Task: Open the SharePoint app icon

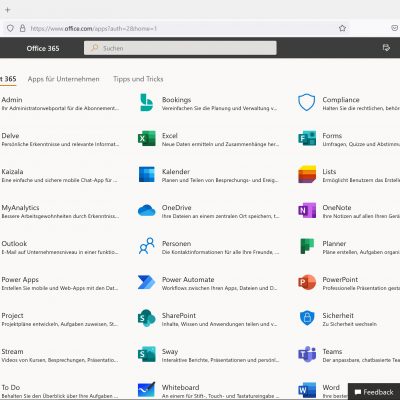Action: (x=147, y=318)
